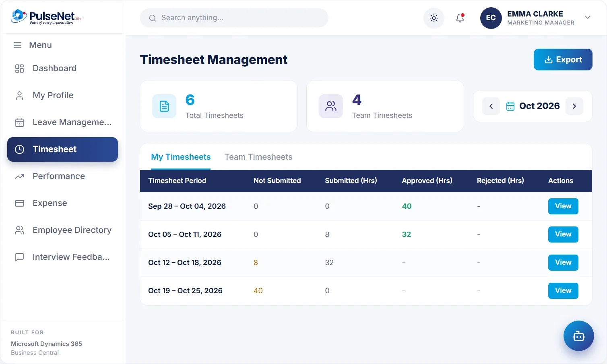Image resolution: width=607 pixels, height=364 pixels.
Task: Switch to My Timesheets tab
Action: [x=181, y=157]
